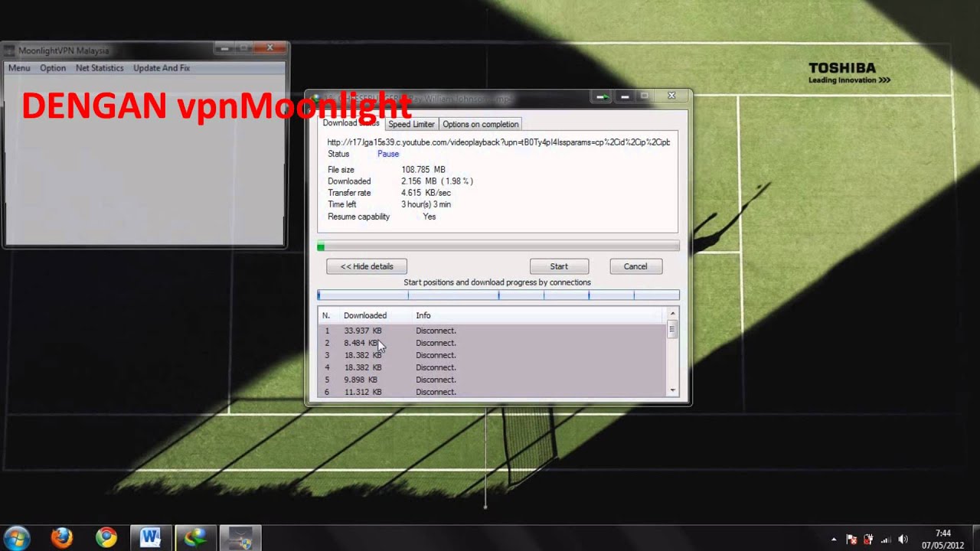Sort by the Downloaded column header
Image resolution: width=980 pixels, height=551 pixels.
pos(374,315)
